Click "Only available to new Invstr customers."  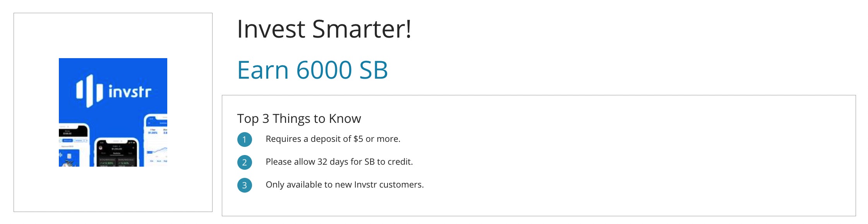345,184
